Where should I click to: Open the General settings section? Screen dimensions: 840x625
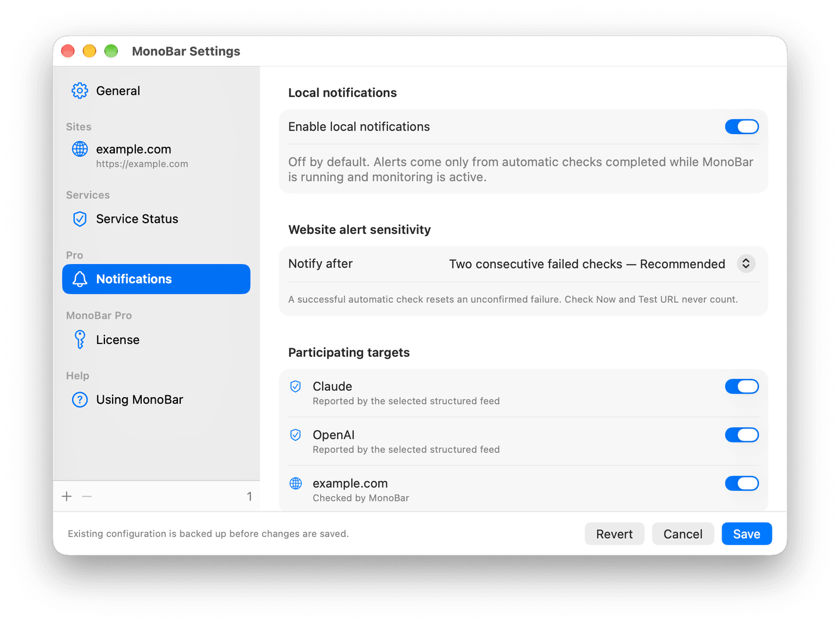(156, 91)
